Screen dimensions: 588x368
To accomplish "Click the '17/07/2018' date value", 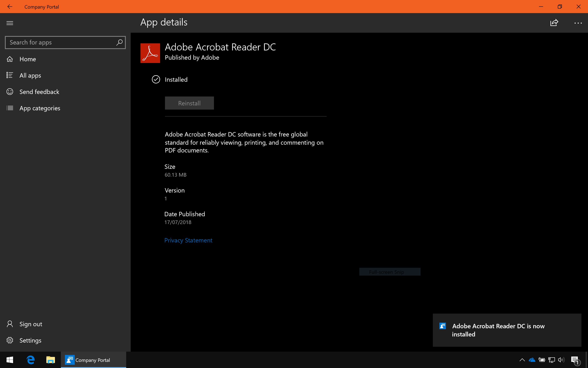I will click(178, 222).
